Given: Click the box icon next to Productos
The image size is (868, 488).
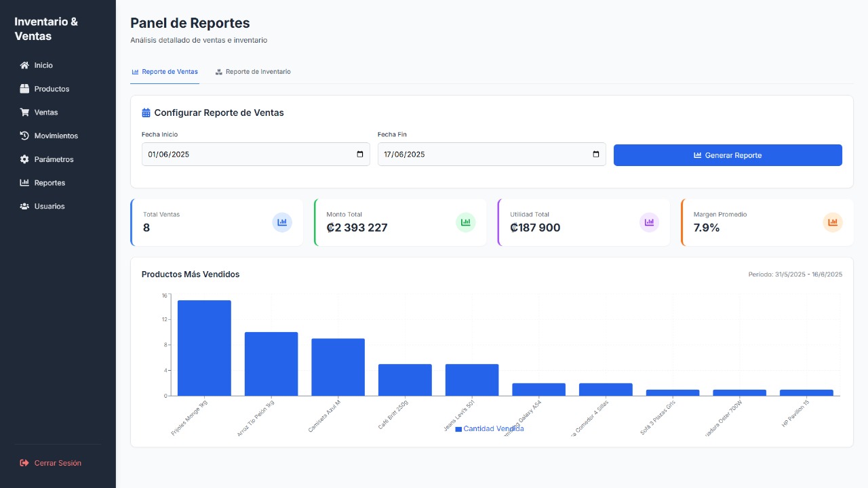Looking at the screenshot, I should click(x=24, y=89).
